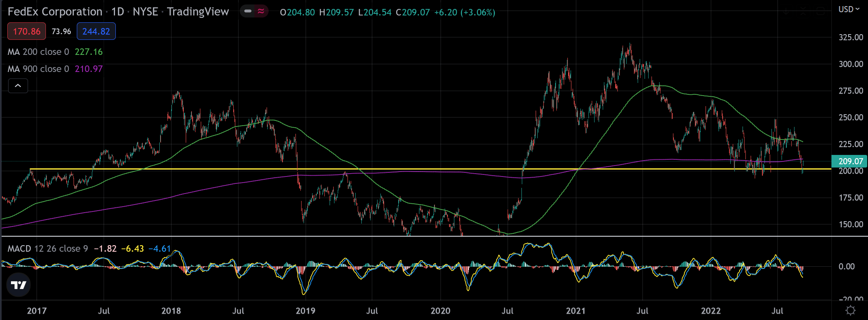Click the open price O204.80 value
The width and height of the screenshot is (868, 320).
coord(297,13)
